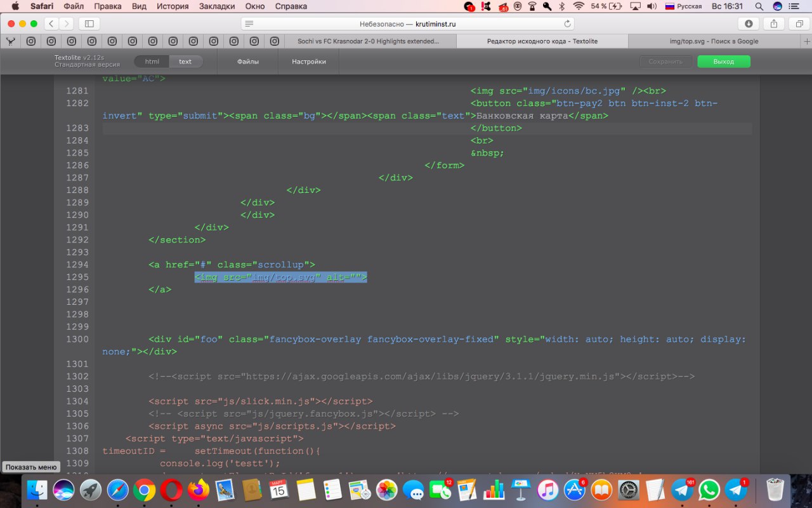Open Spotlight search in the menu bar

tap(759, 6)
